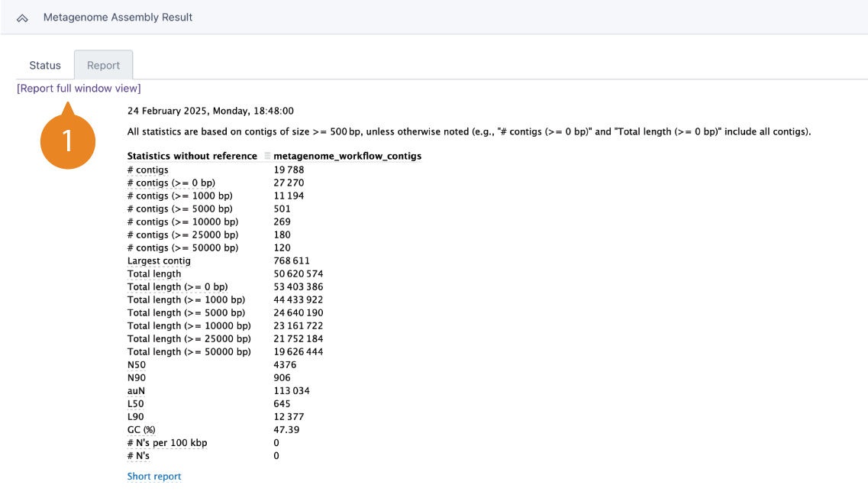The image size is (868, 498).
Task: Click the 'Total length (>= 1000 bp)' label
Action: (186, 299)
